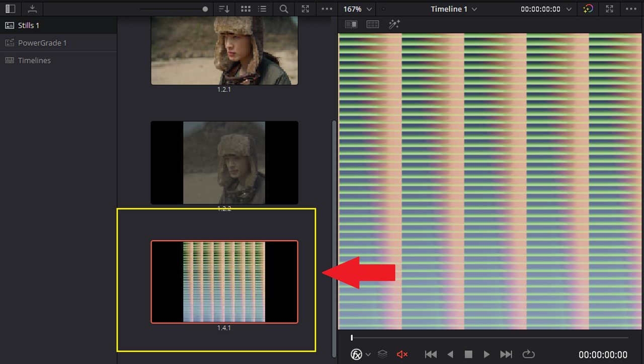Select the striped still 1.4.1

coord(224,282)
